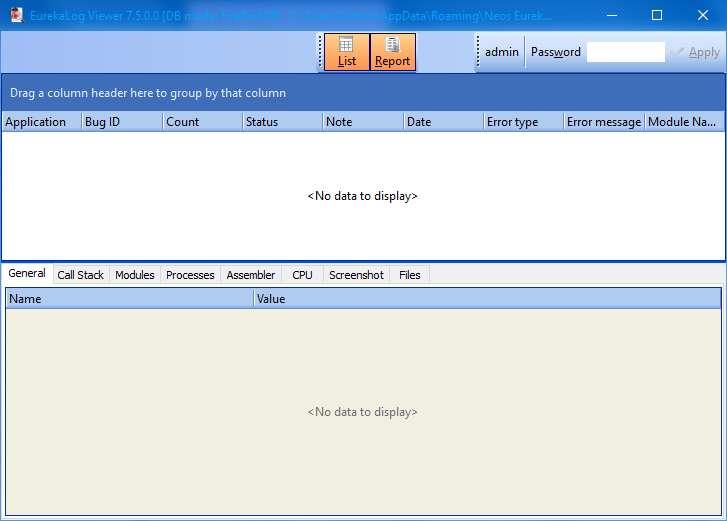Viewport: 727px width, 521px height.
Task: Click the admin user label
Action: pos(502,52)
